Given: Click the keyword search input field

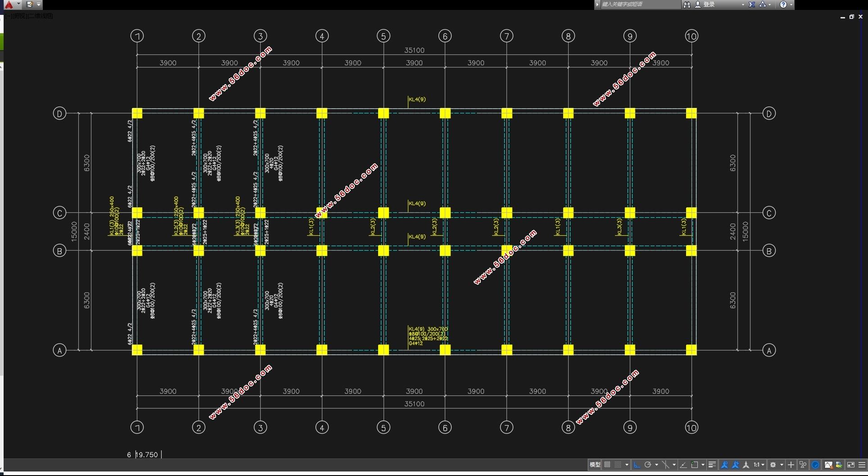Looking at the screenshot, I should point(639,4).
